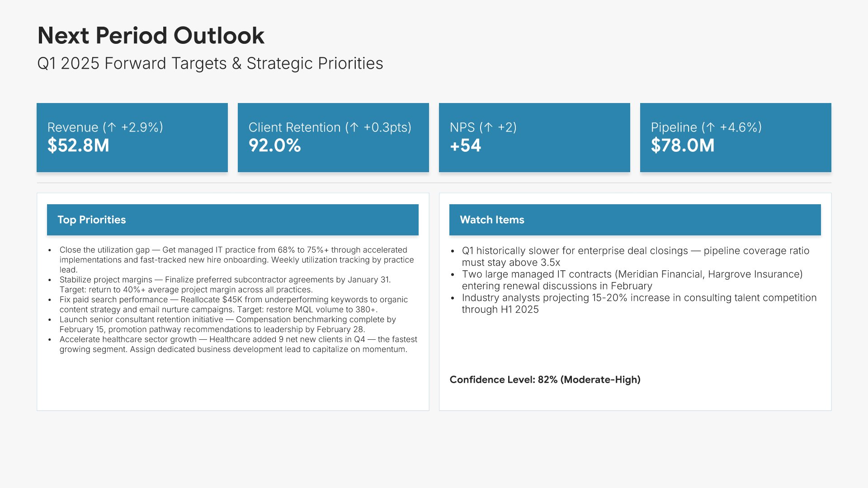Click the Q1 2025 Forward Targets subtitle
Image resolution: width=868 pixels, height=488 pixels.
[210, 64]
